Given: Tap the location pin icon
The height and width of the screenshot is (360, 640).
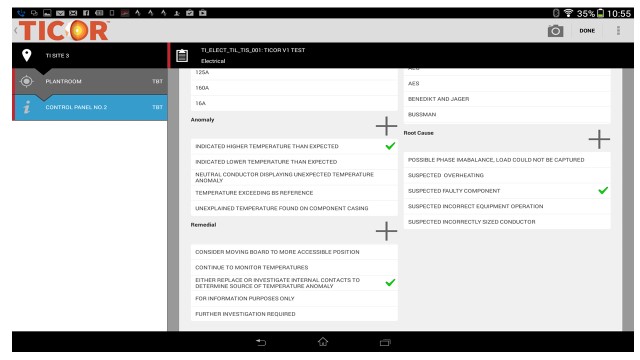Looking at the screenshot, I should point(27,56).
